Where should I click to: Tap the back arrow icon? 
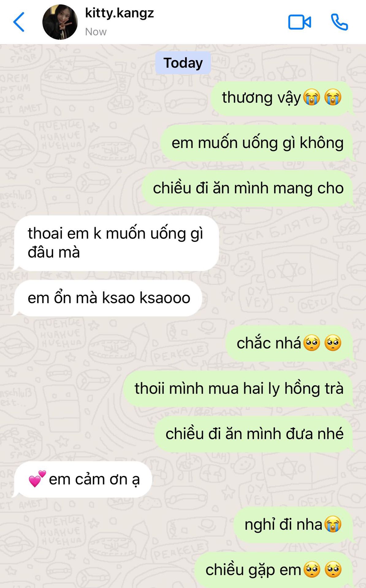[19, 22]
